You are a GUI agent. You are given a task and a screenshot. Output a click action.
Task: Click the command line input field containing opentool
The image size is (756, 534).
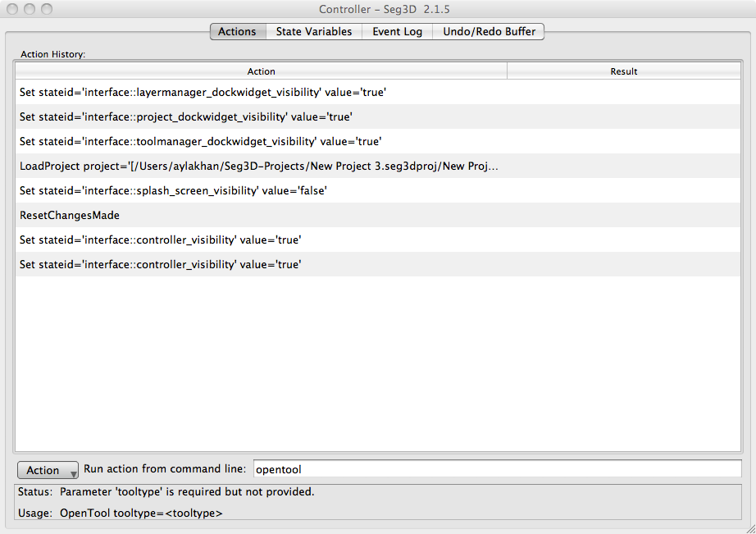point(497,469)
